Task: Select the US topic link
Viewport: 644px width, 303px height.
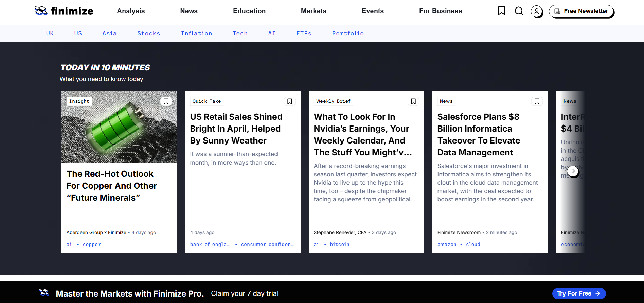Action: pos(78,33)
